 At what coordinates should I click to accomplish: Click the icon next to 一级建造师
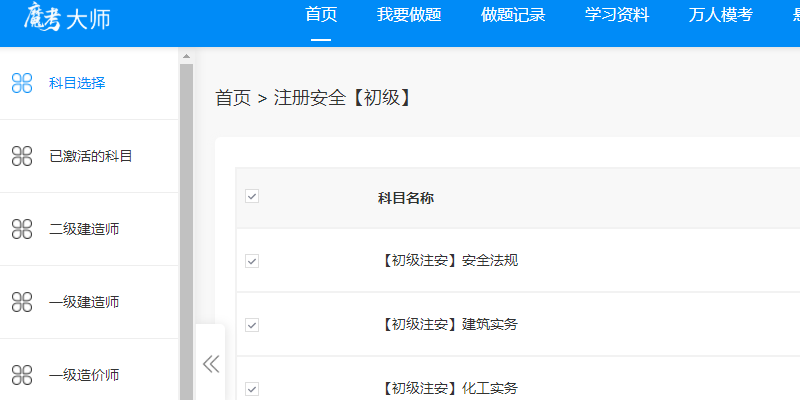coord(22,302)
